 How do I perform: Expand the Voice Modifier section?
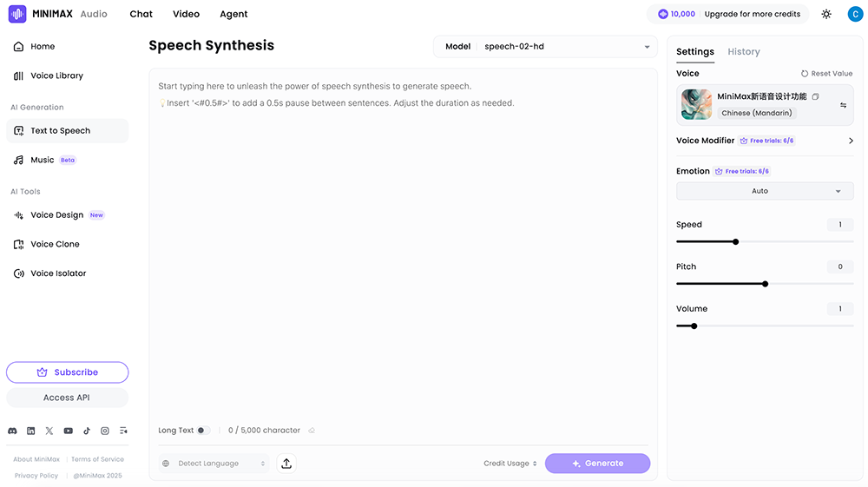[850, 141]
